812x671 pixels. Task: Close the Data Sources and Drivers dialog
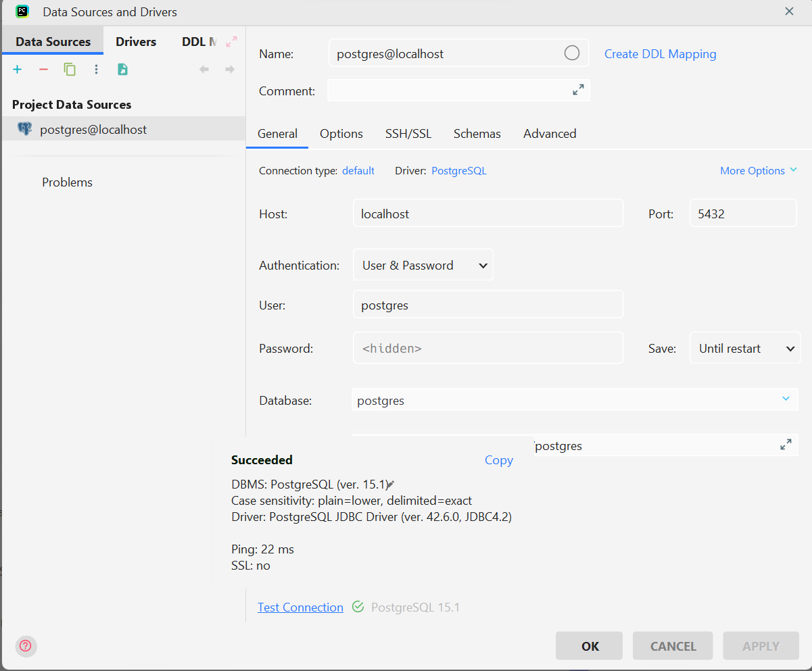click(x=789, y=11)
